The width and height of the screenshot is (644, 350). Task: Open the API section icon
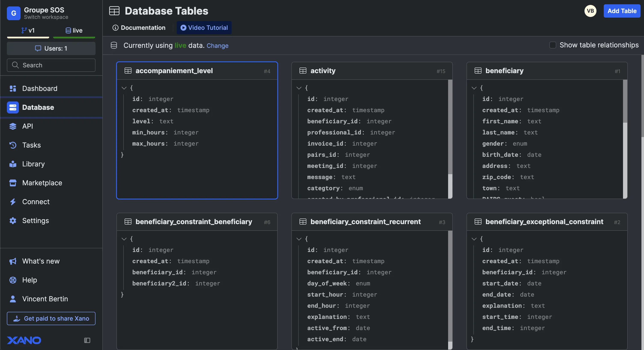13,126
